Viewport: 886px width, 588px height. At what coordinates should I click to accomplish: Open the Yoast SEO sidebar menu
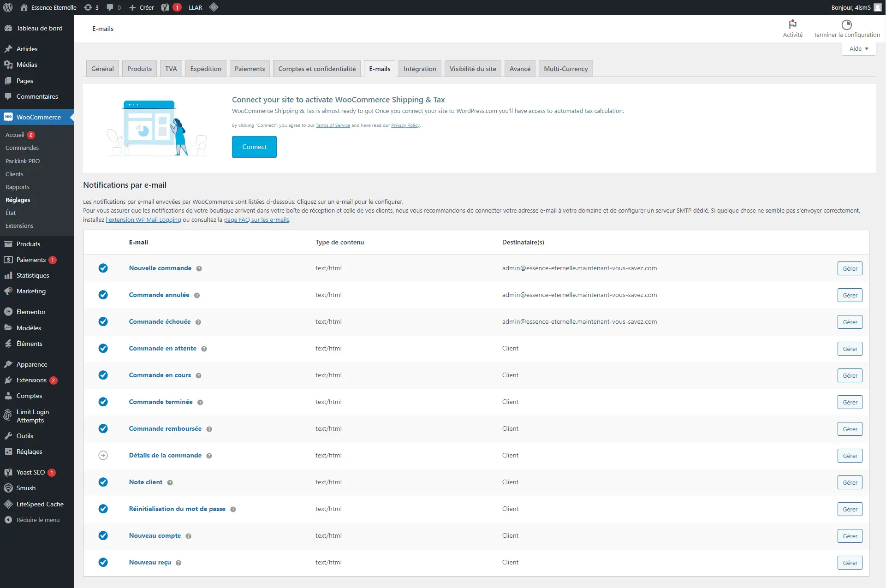pyautogui.click(x=37, y=472)
